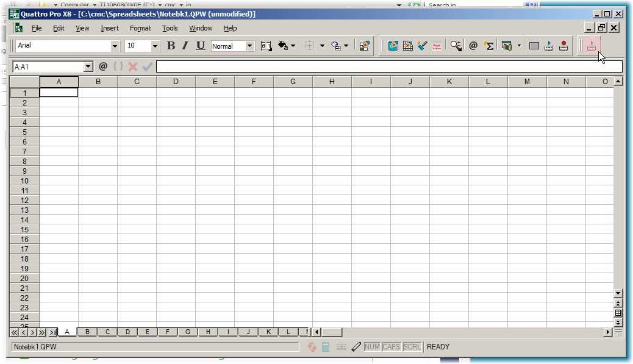
Task: Open the Tools menu
Action: pyautogui.click(x=170, y=28)
